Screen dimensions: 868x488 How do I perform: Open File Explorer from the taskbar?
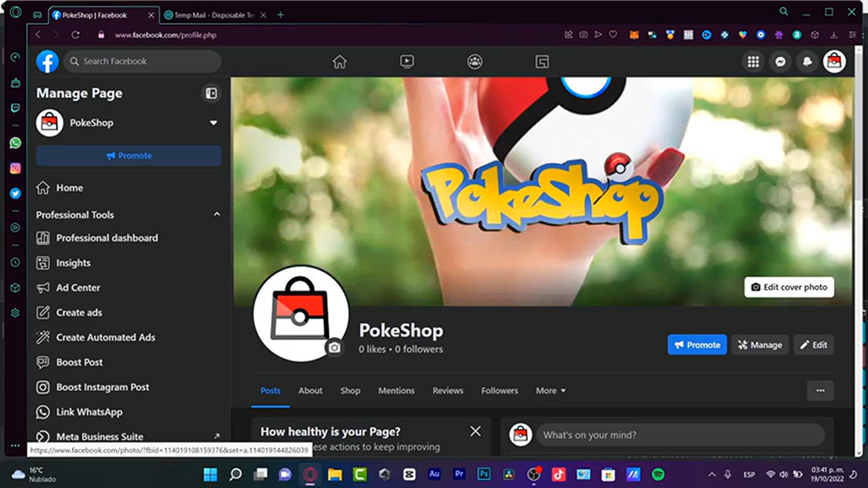pyautogui.click(x=335, y=474)
